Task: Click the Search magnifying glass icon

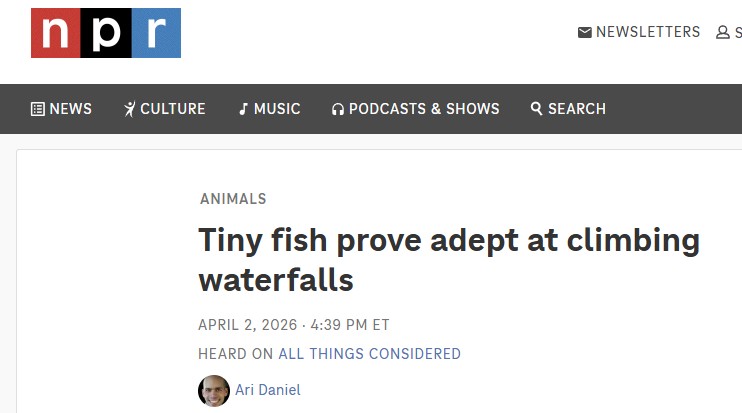Action: pos(537,109)
